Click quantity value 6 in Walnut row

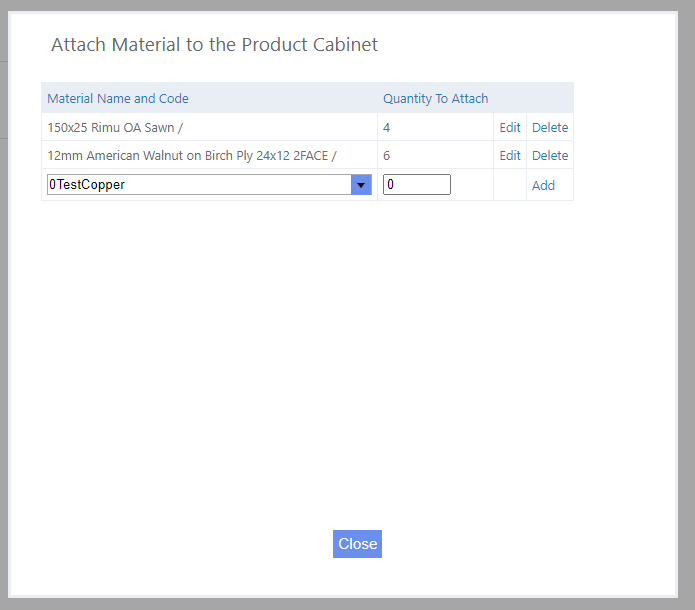[387, 156]
